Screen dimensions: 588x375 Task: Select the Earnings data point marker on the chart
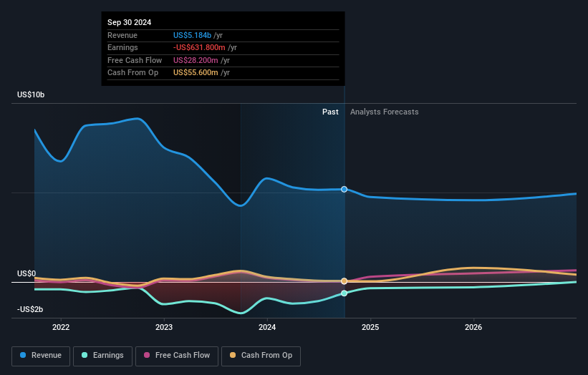tap(344, 293)
